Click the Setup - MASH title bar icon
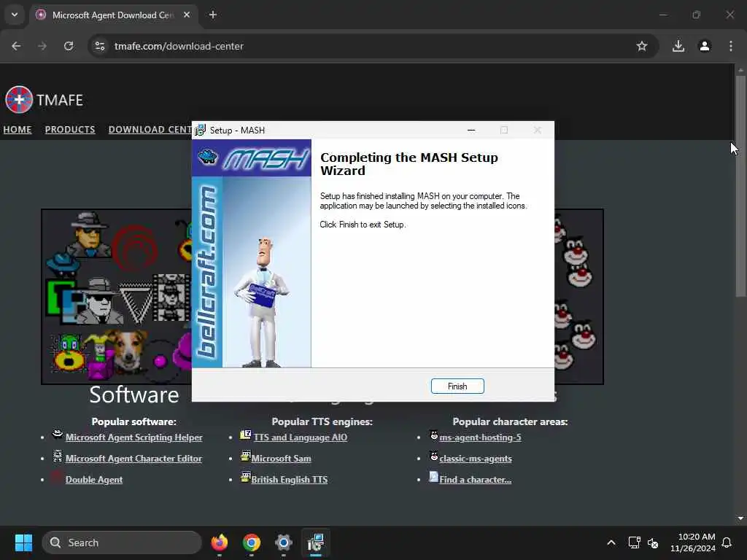The height and width of the screenshot is (560, 747). (201, 130)
